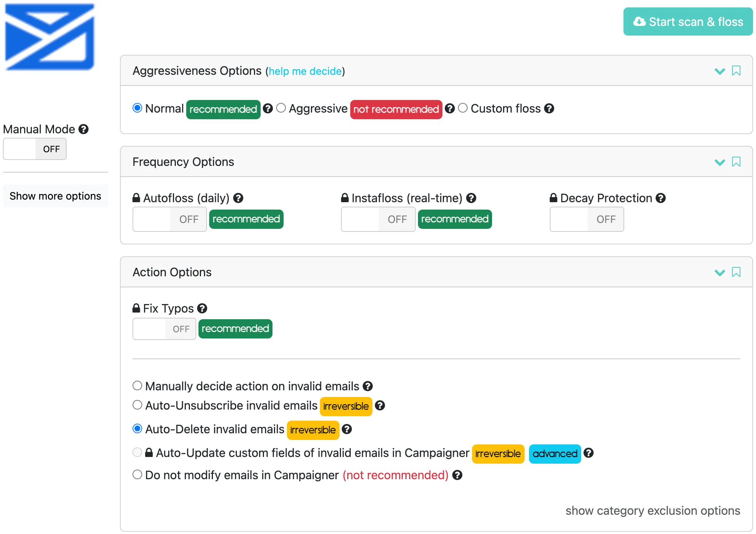756x534 pixels.
Task: Toggle the Autofloss (daily) switch
Action: (170, 219)
